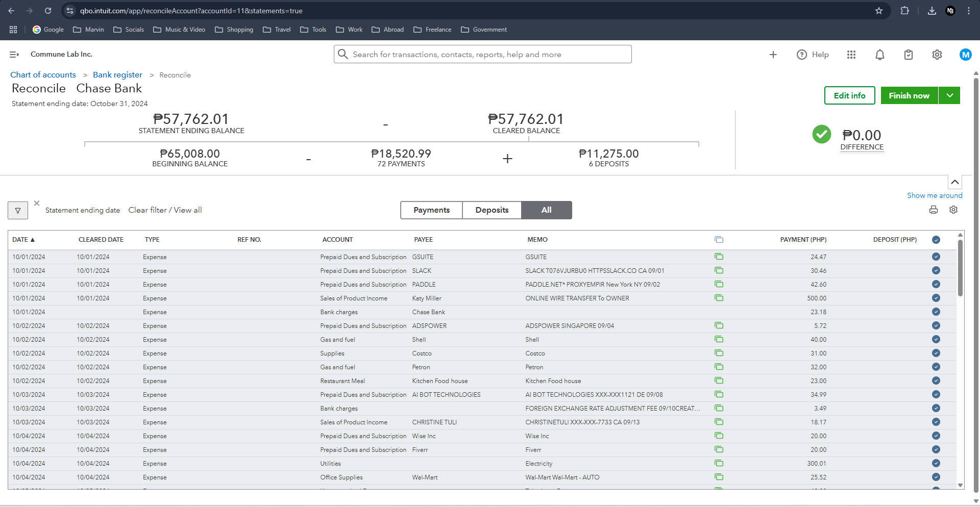Open the attachment icon on GSUITE row

[x=719, y=257]
